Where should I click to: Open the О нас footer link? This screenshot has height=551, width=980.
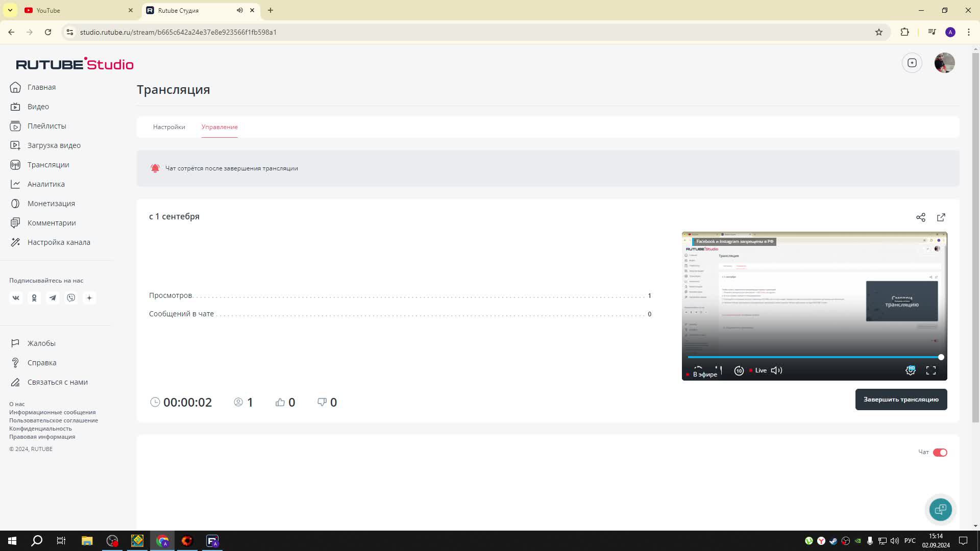click(x=17, y=404)
